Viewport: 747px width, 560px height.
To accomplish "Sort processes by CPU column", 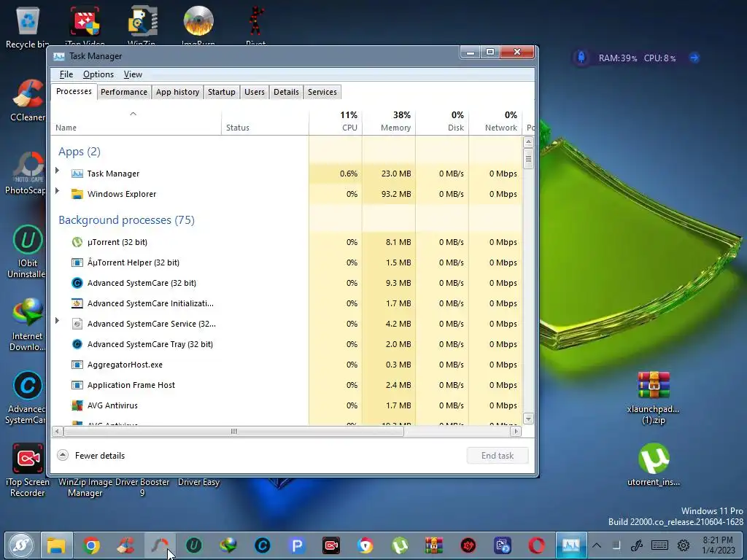I will (336, 122).
